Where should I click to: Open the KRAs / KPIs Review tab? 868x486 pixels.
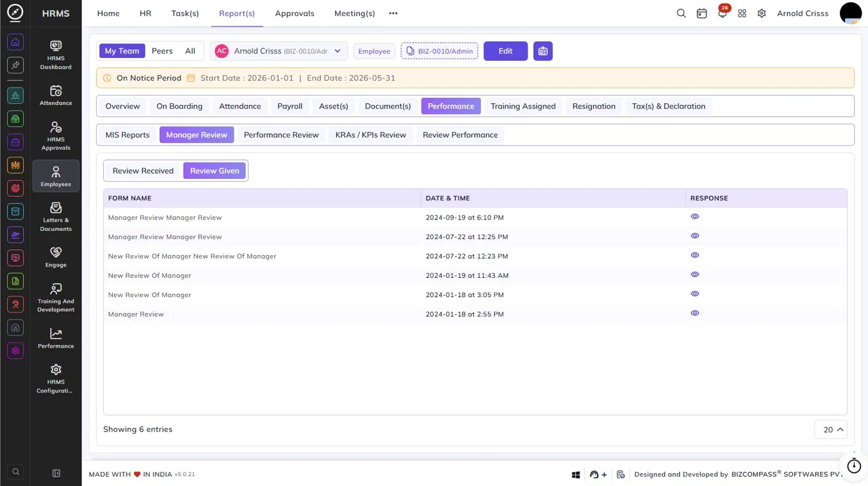371,135
